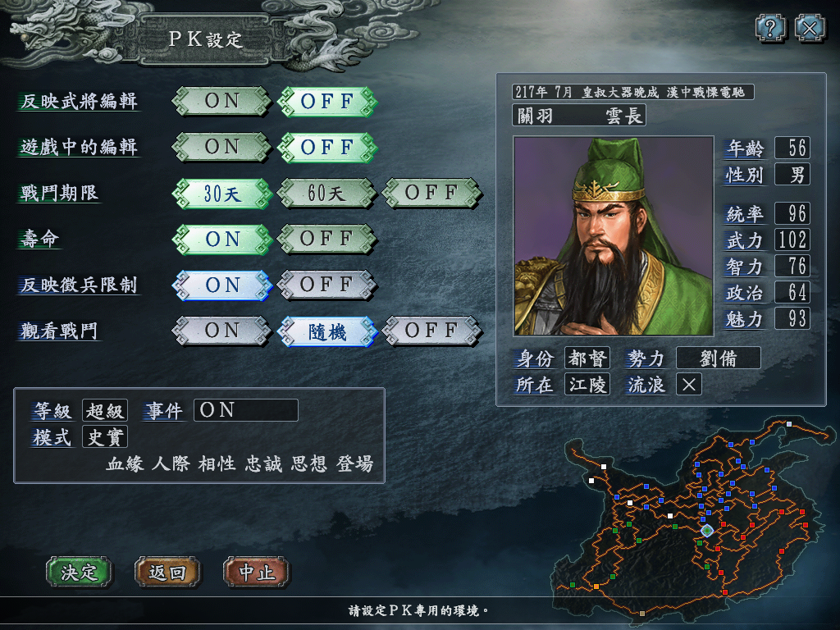Click the 流浪 X mark box
840x630 pixels.
[x=689, y=385]
